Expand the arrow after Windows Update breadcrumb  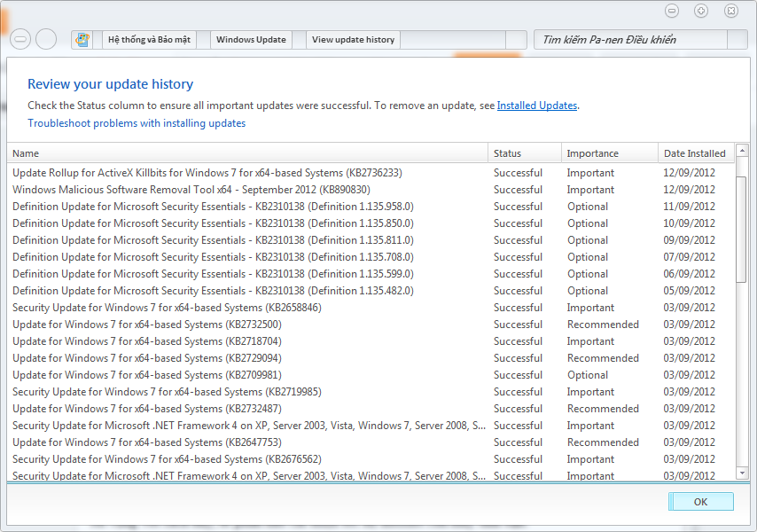coord(299,39)
